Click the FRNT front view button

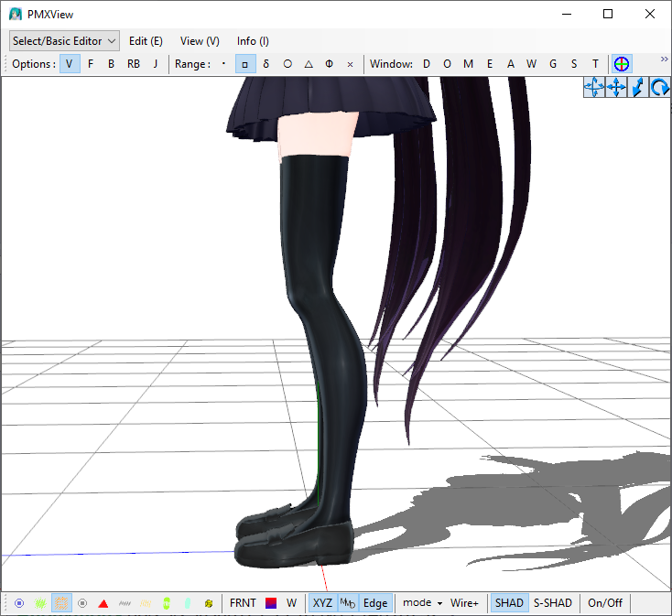pos(243,603)
